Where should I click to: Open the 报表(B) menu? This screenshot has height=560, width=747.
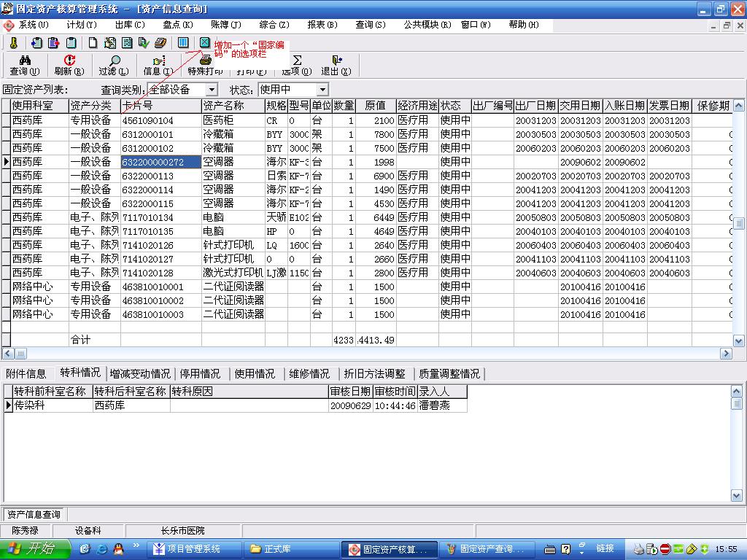[x=322, y=25]
